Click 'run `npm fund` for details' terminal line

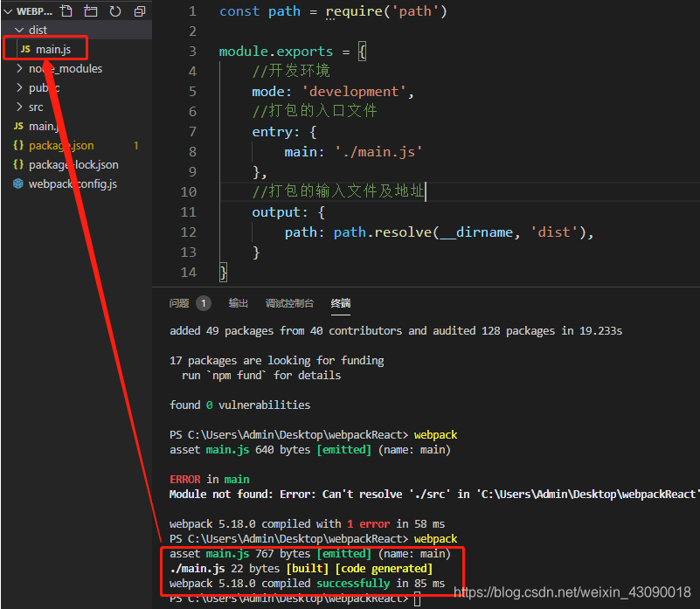pos(261,376)
